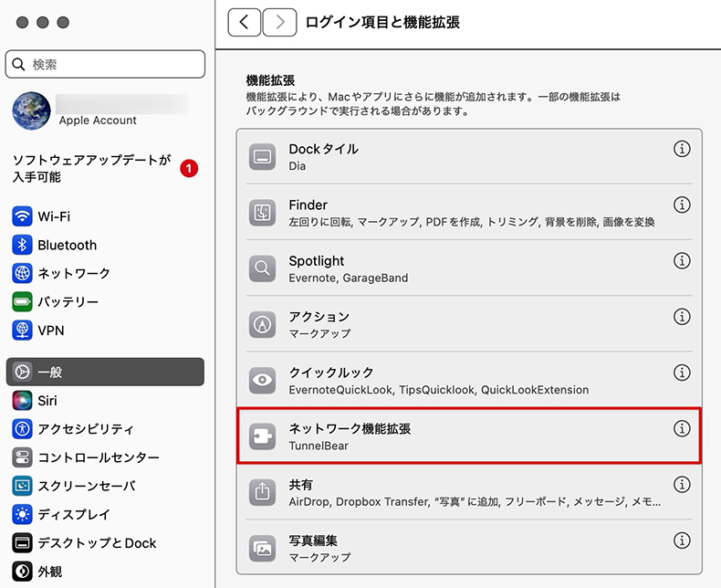
Task: Click the 検索 search field
Action: pyautogui.click(x=106, y=64)
